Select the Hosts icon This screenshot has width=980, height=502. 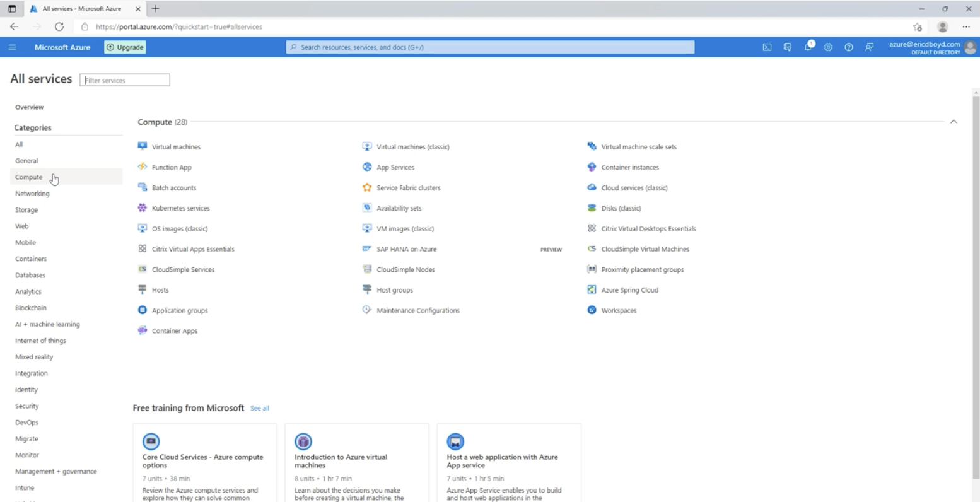(x=143, y=289)
